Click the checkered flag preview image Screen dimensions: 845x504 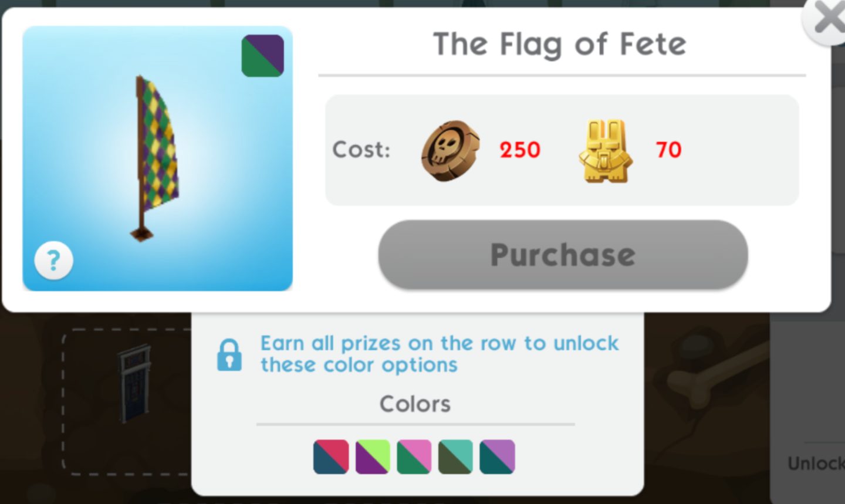pos(156,158)
